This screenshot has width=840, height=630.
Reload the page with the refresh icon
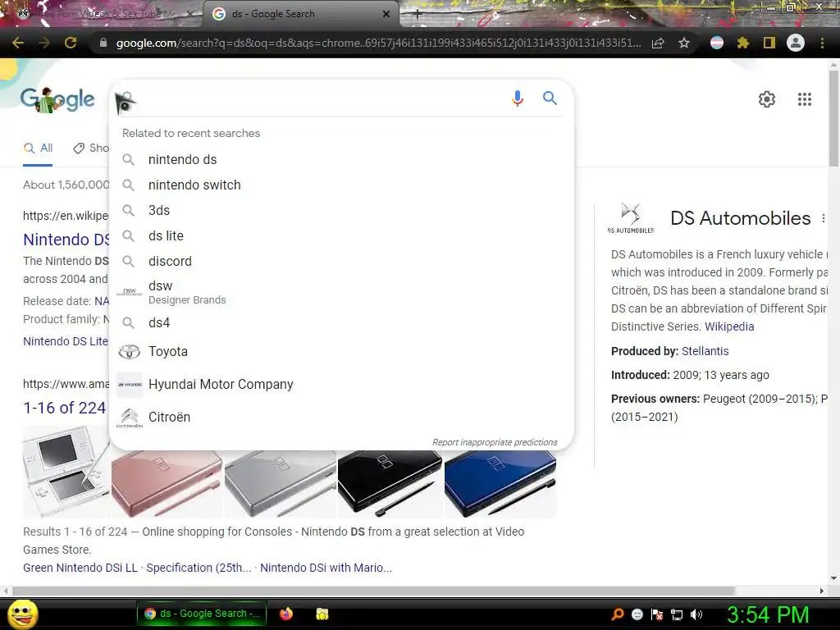click(71, 43)
